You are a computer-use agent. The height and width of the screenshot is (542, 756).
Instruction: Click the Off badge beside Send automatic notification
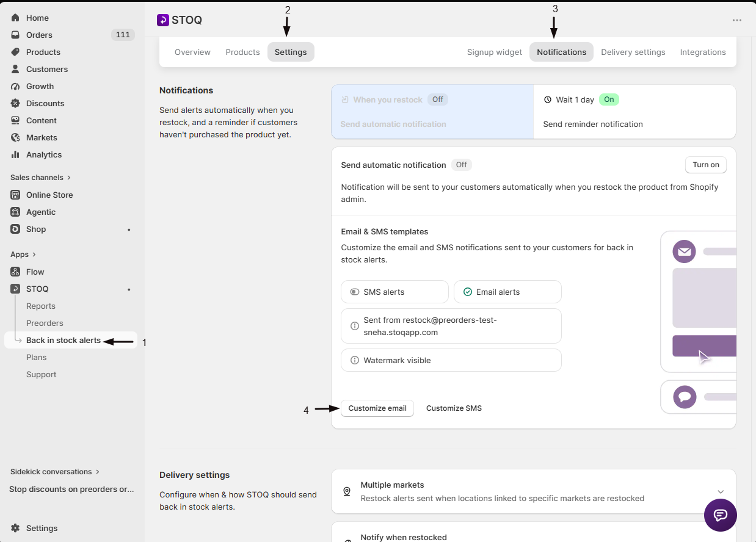click(x=462, y=165)
